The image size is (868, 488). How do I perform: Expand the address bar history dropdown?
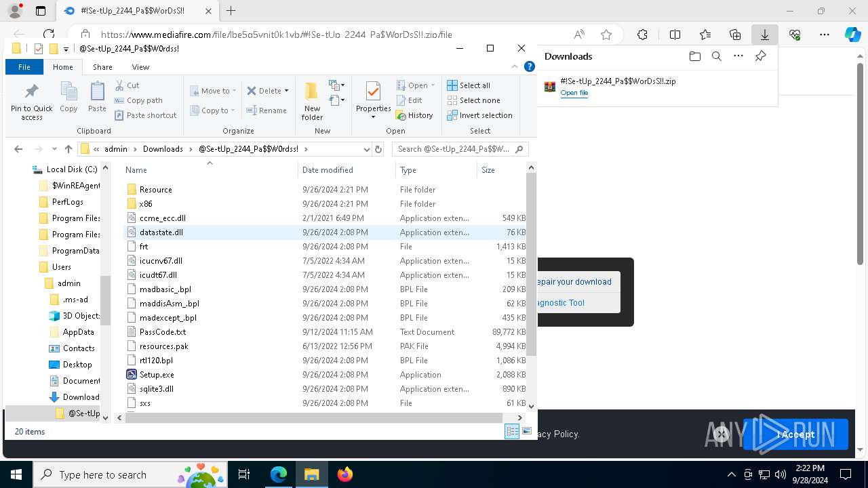(x=367, y=149)
